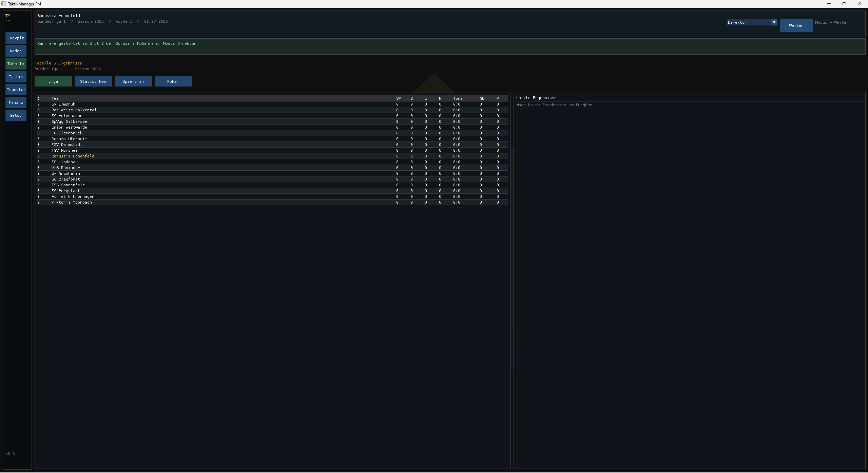Select the Borussia Hohenfeld table row
Viewport: 868px width, 473px height.
click(73, 156)
